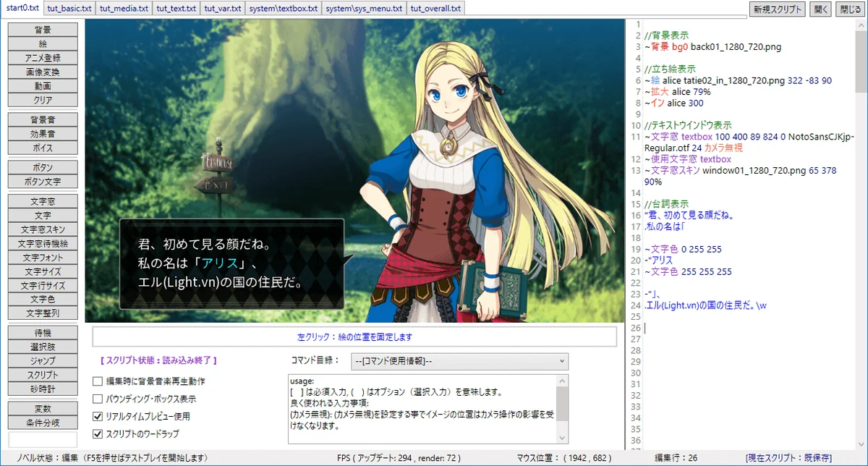Open the tut_media.txt tab

pyautogui.click(x=124, y=9)
